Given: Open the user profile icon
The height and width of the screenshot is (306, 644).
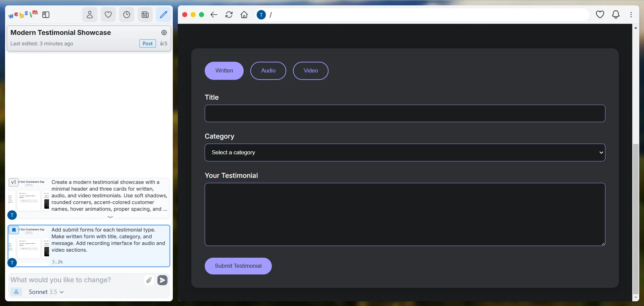Looking at the screenshot, I should tap(90, 15).
